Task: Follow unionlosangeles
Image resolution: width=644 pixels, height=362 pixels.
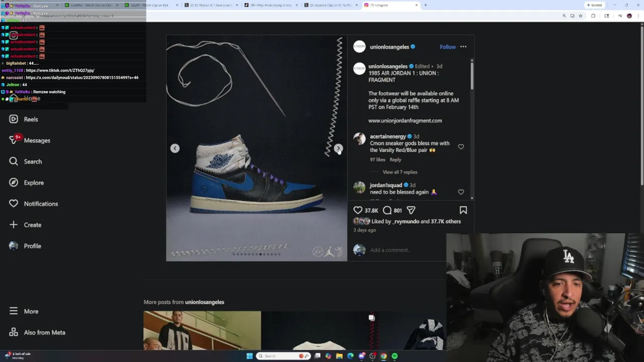Action: pyautogui.click(x=447, y=47)
